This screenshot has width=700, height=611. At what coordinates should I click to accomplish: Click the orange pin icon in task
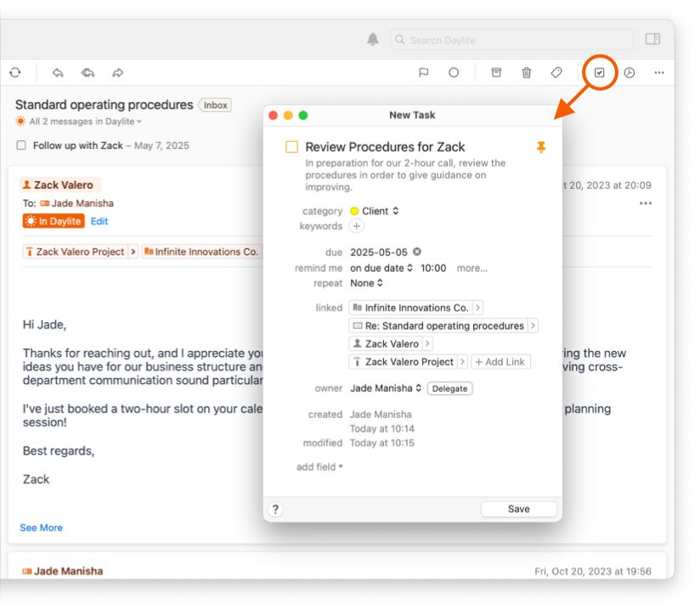pyautogui.click(x=541, y=147)
